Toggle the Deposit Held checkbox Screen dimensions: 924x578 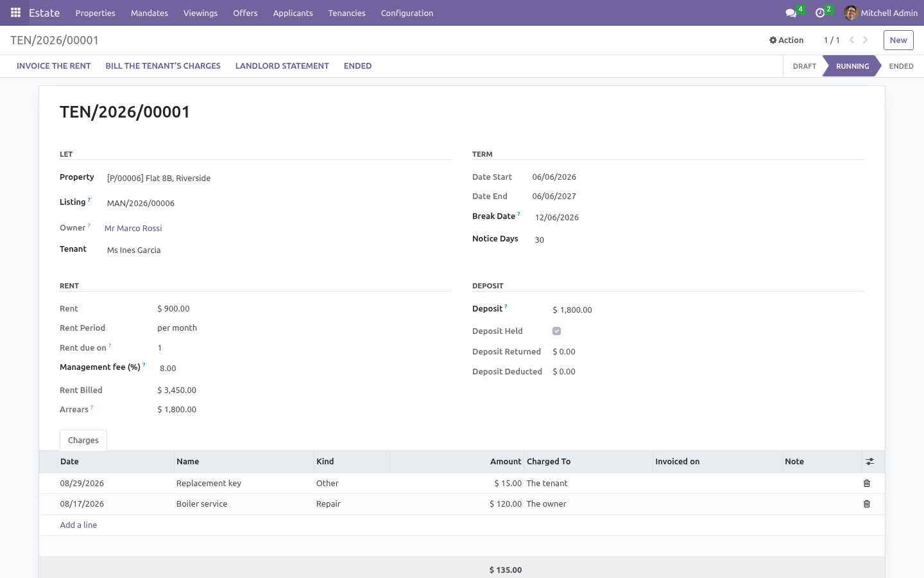tap(556, 331)
